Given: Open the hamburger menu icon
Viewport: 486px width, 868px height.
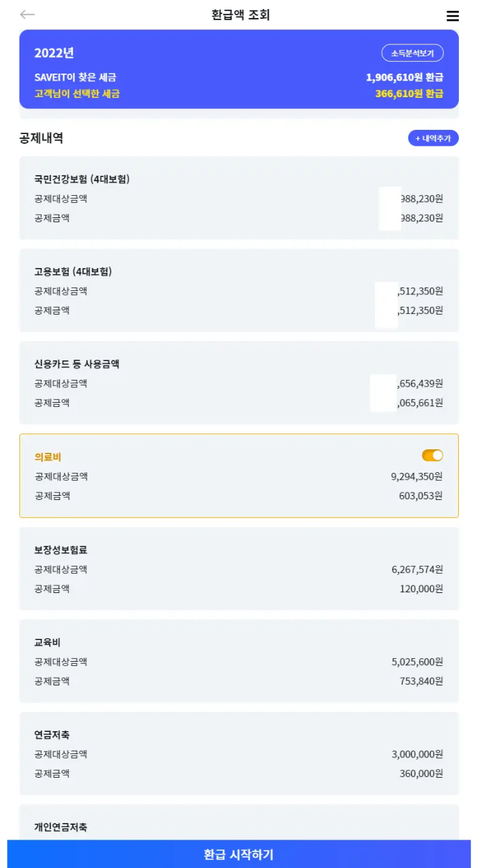Looking at the screenshot, I should tap(453, 16).
